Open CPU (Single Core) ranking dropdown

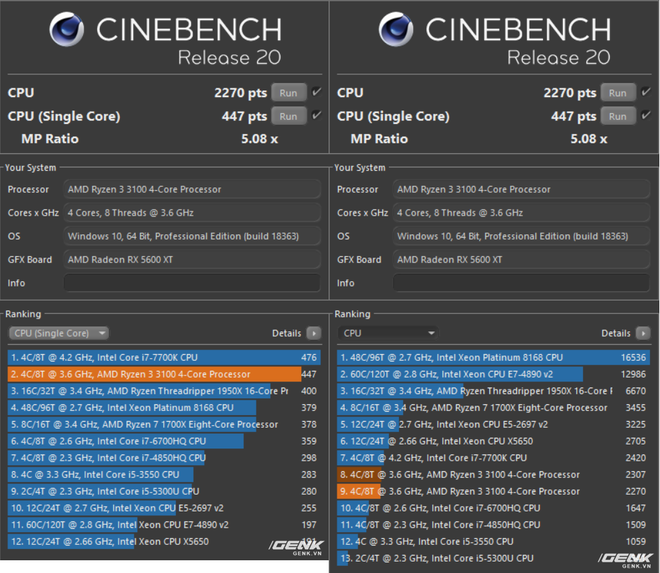[59, 333]
